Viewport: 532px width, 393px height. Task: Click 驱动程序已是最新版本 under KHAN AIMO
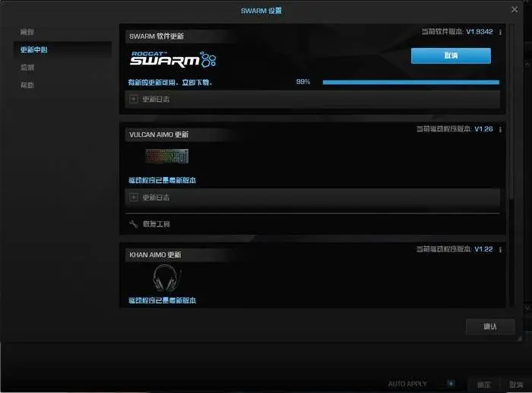tap(162, 300)
